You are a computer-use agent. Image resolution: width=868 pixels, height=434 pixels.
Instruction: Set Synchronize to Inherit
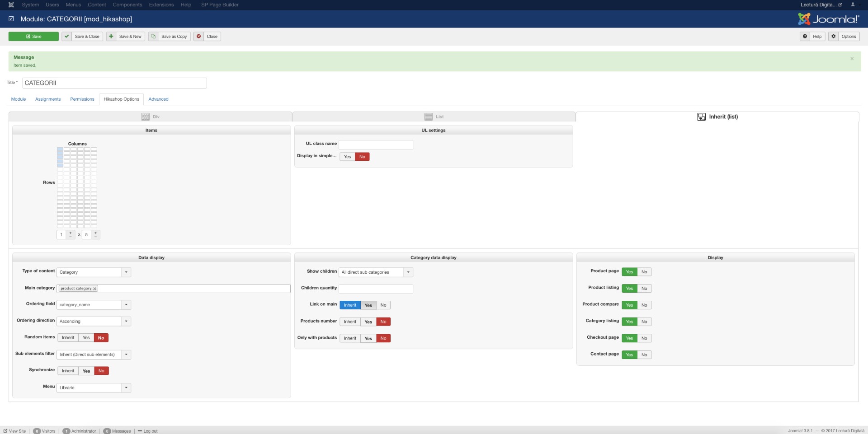pyautogui.click(x=68, y=371)
